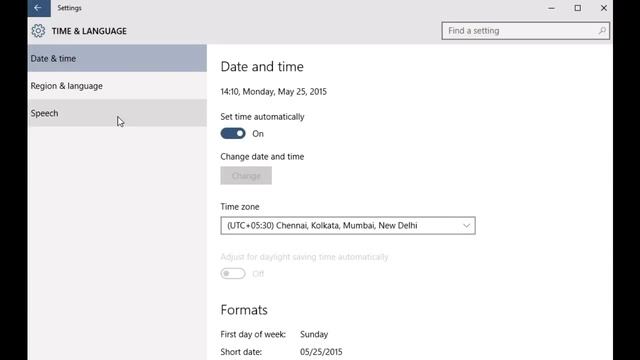The width and height of the screenshot is (640, 360).
Task: Open the Region & language section
Action: 117,86
